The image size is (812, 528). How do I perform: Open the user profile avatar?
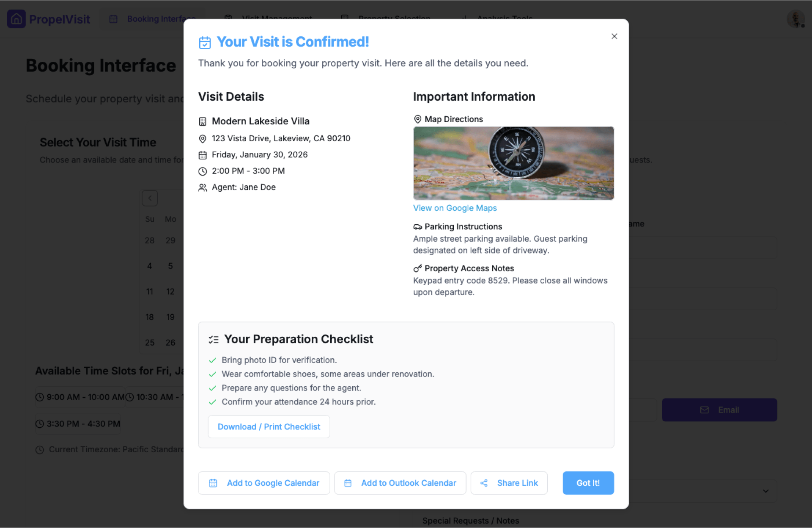pyautogui.click(x=796, y=19)
